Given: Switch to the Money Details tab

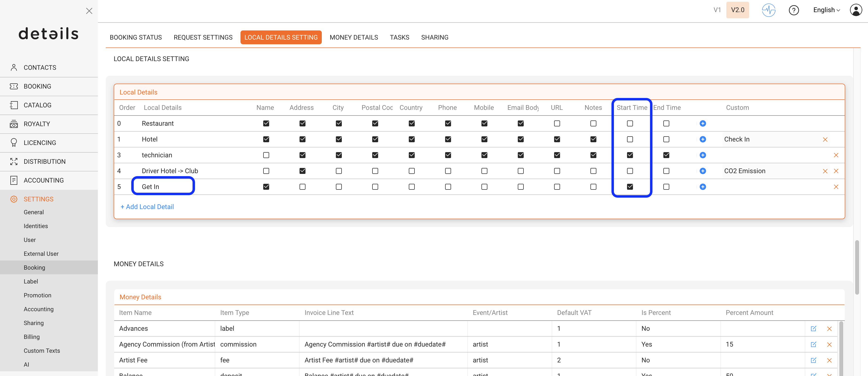Looking at the screenshot, I should [353, 37].
